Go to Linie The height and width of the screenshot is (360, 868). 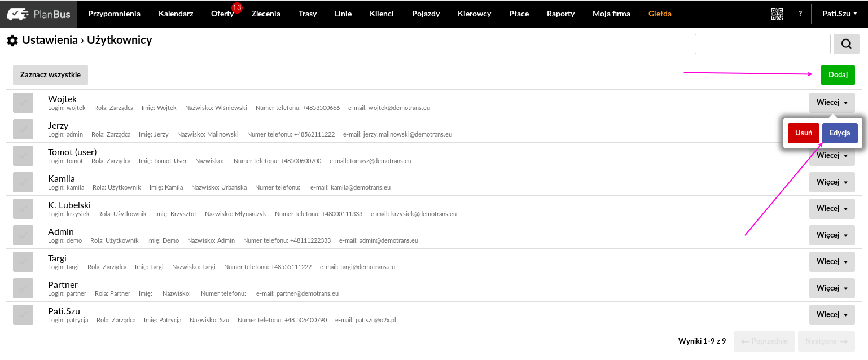coord(343,14)
